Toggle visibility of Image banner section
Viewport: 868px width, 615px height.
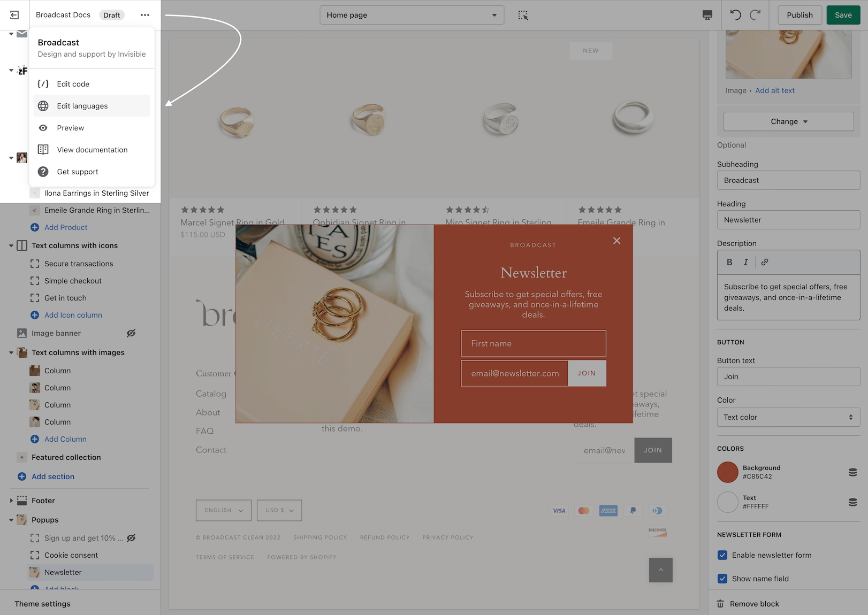click(x=131, y=333)
